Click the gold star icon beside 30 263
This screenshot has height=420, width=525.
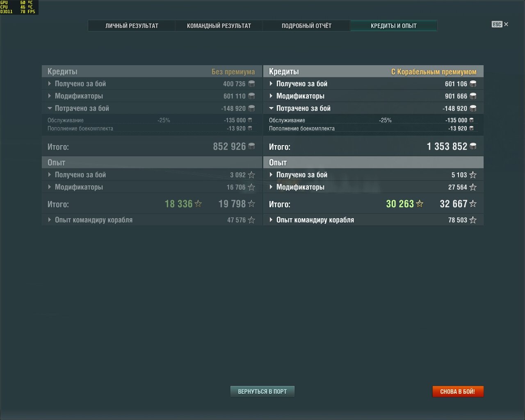420,204
